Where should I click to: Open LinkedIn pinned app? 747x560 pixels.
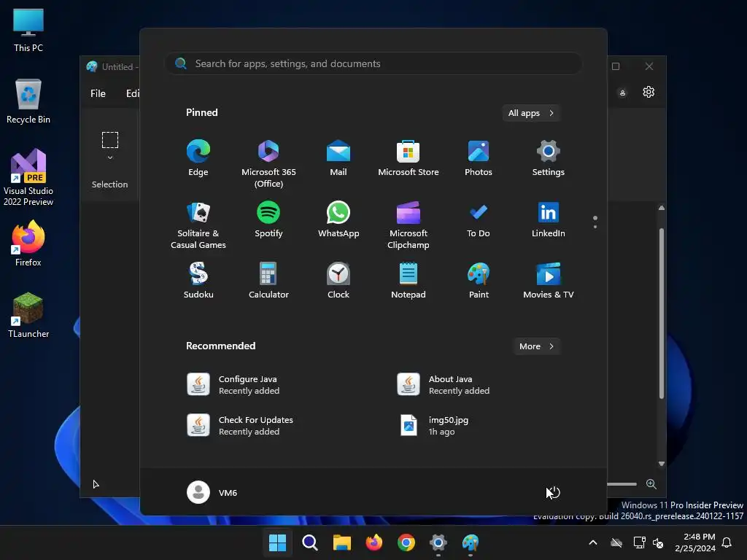[549, 220]
